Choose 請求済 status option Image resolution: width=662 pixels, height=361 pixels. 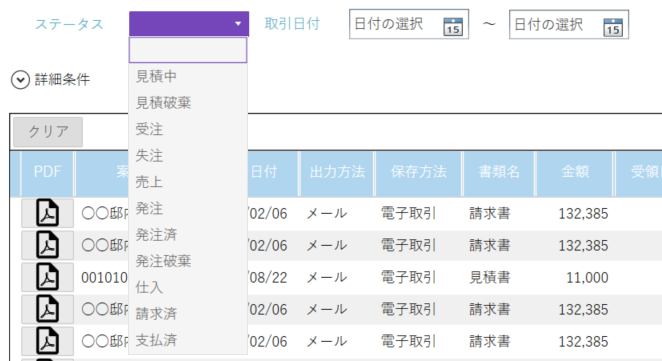point(188,314)
